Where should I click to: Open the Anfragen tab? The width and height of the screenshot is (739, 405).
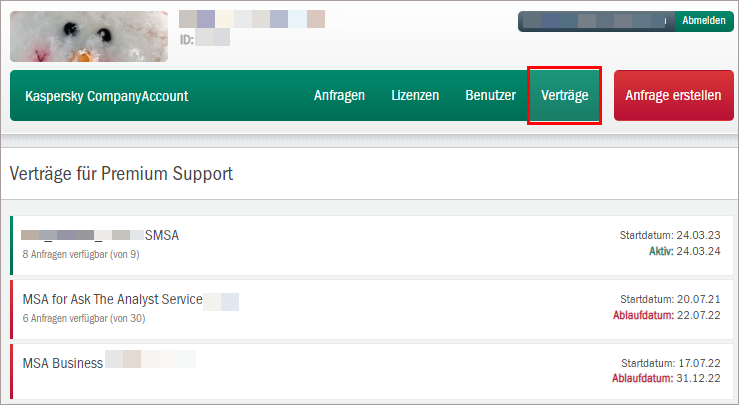coord(339,96)
